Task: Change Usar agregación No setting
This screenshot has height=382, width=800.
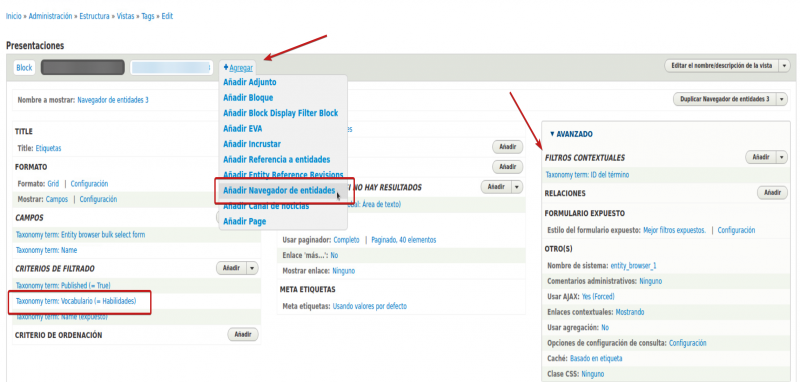Action: click(605, 327)
